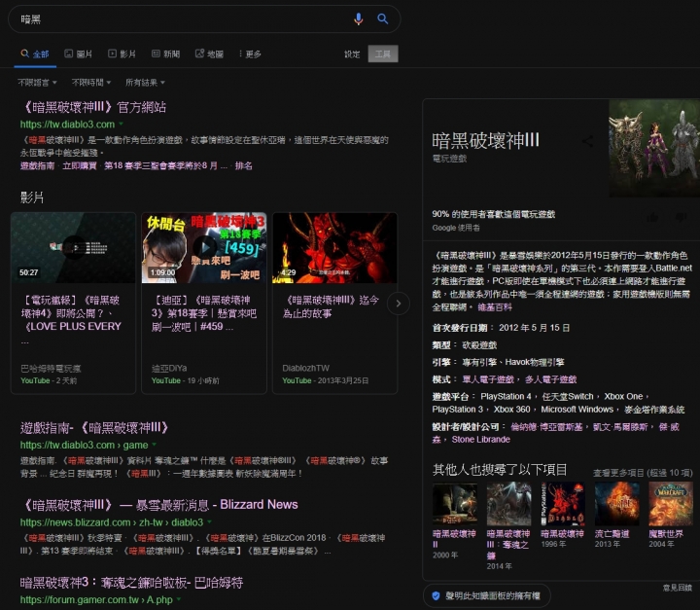Play the 4:29 red demon video
This screenshot has width=700, height=610.
tap(334, 247)
